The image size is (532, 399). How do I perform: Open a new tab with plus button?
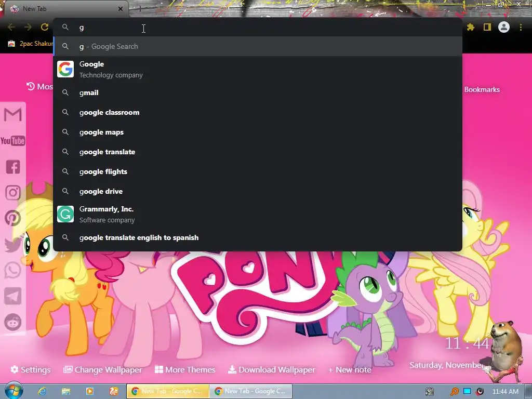point(140,9)
